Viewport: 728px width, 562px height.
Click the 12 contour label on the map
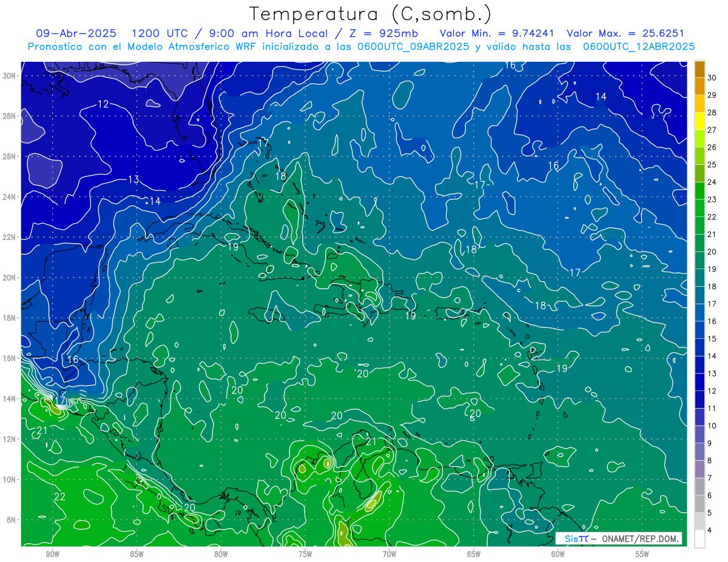[x=103, y=104]
